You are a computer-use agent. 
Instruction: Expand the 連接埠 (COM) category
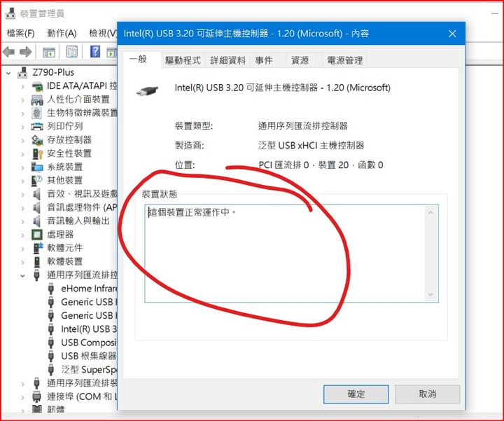click(x=22, y=397)
